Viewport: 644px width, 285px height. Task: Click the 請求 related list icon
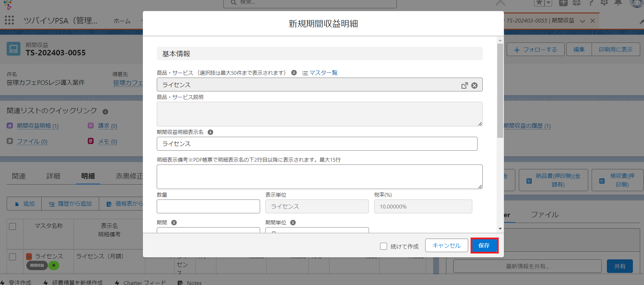pos(91,126)
